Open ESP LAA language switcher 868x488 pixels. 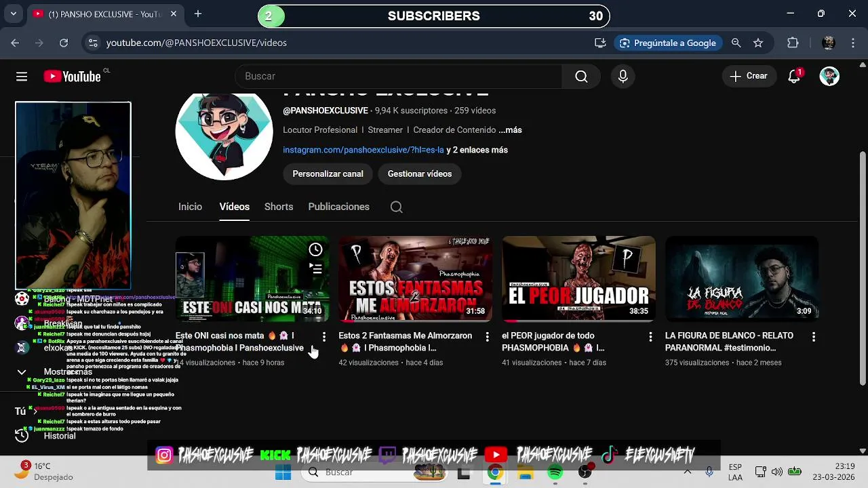[735, 472]
